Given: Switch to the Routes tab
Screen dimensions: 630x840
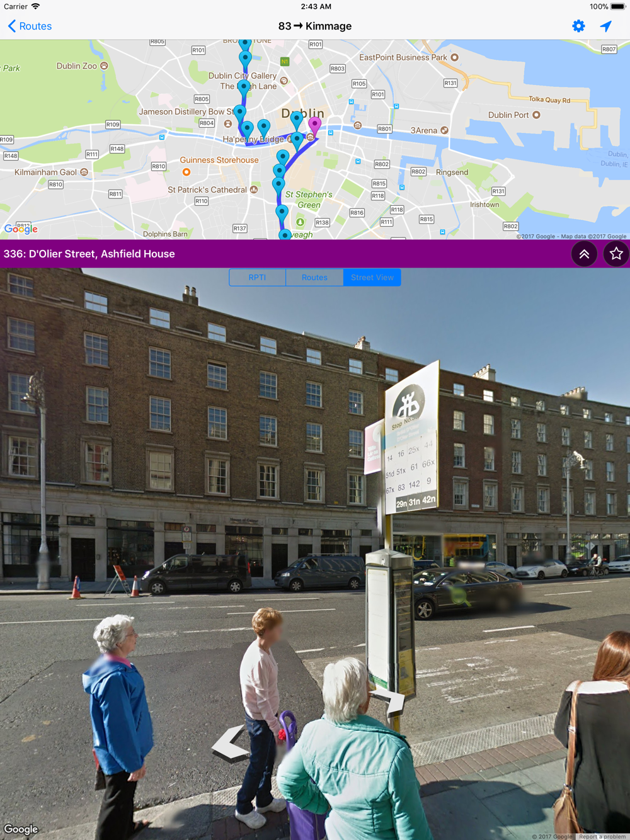Looking at the screenshot, I should (314, 277).
